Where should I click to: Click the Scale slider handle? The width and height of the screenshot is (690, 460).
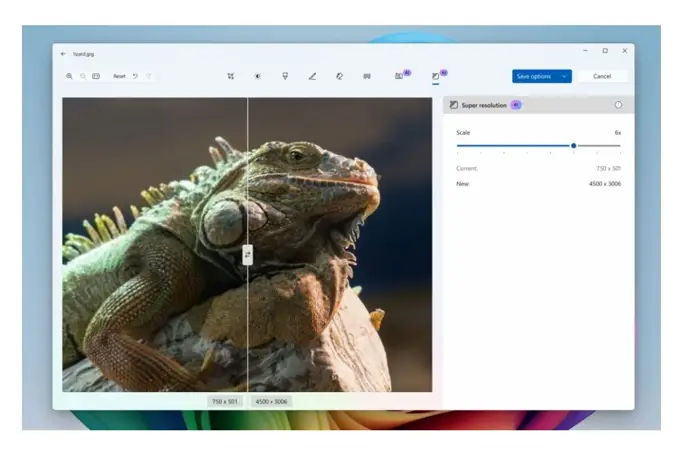[x=573, y=146]
